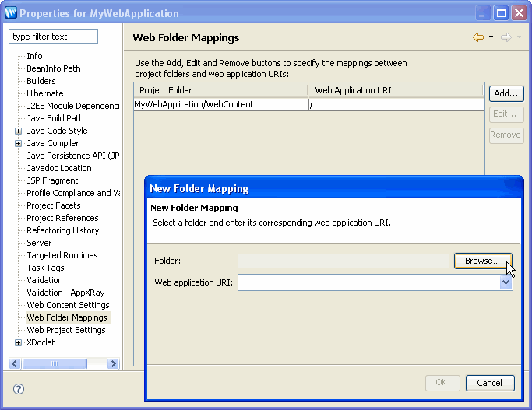
Task: Select Web Folder Mappings tree item
Action: [x=67, y=317]
